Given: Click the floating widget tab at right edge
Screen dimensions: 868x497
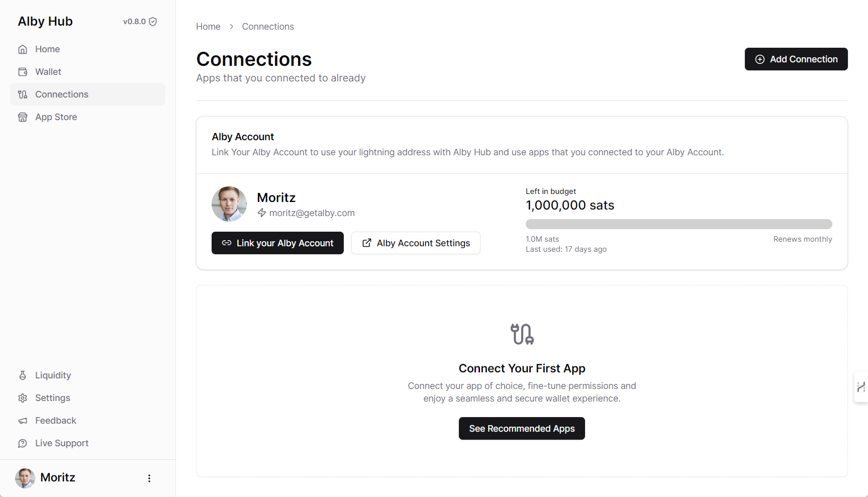Looking at the screenshot, I should coord(861,387).
